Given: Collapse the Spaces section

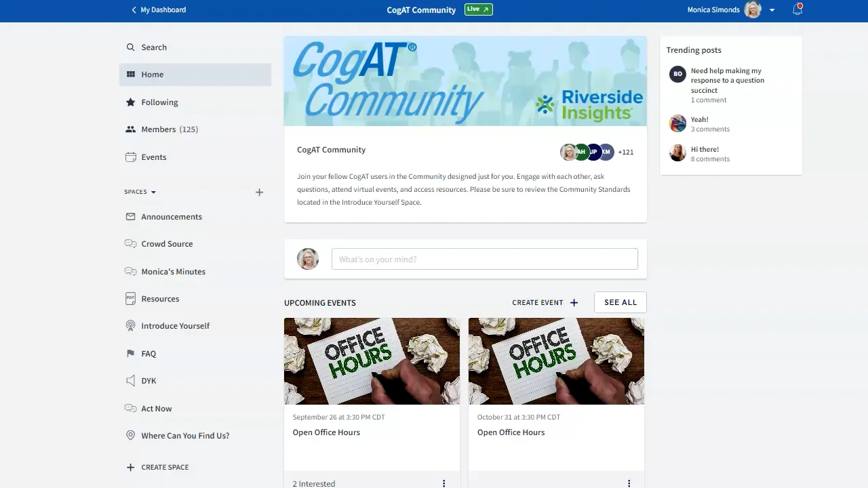Looking at the screenshot, I should click(140, 192).
